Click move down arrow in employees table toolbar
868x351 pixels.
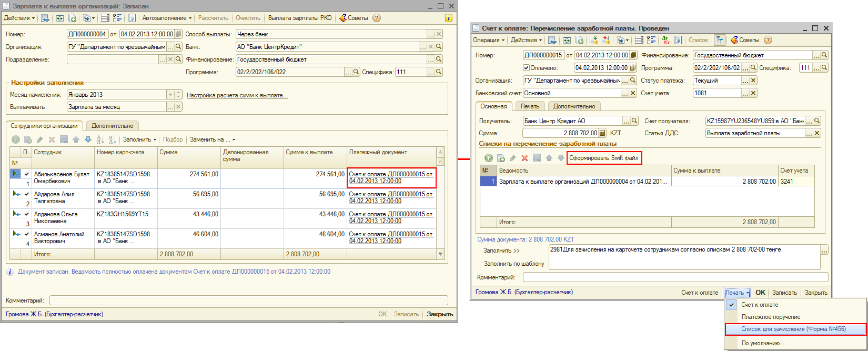[88, 139]
